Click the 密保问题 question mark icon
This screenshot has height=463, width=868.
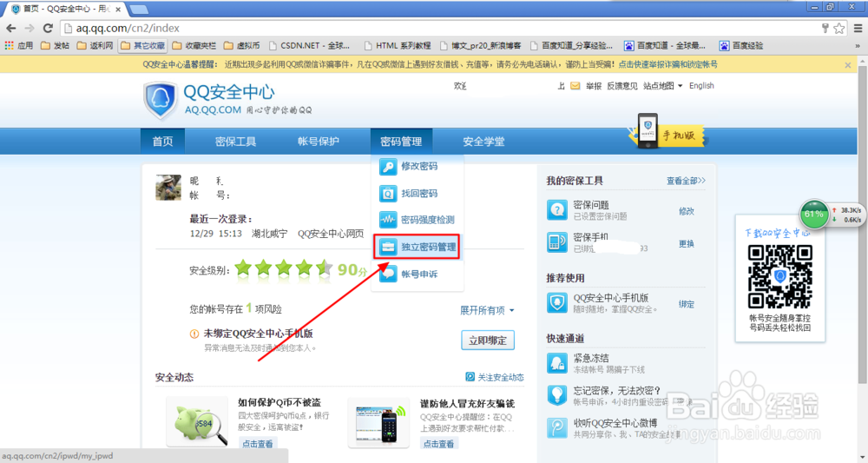click(x=557, y=210)
